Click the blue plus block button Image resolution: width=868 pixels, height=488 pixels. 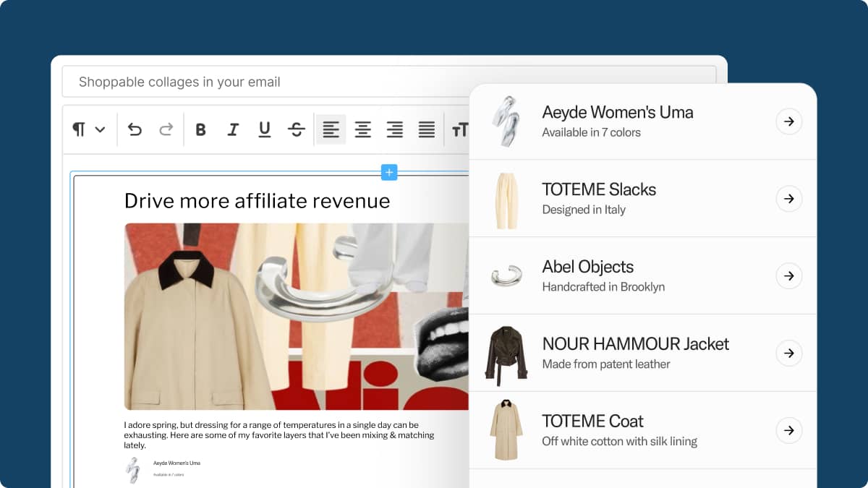(x=389, y=172)
